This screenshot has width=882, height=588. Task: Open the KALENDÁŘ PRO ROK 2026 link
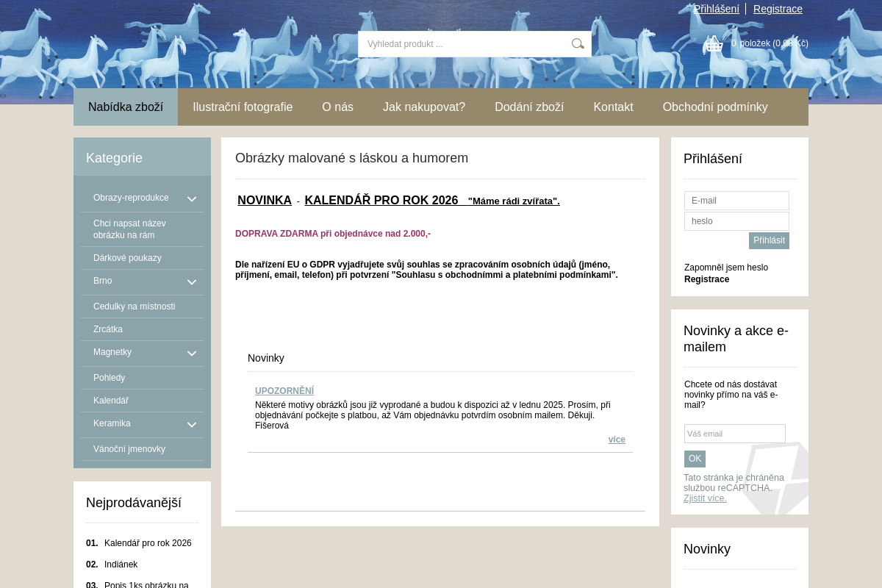381,200
